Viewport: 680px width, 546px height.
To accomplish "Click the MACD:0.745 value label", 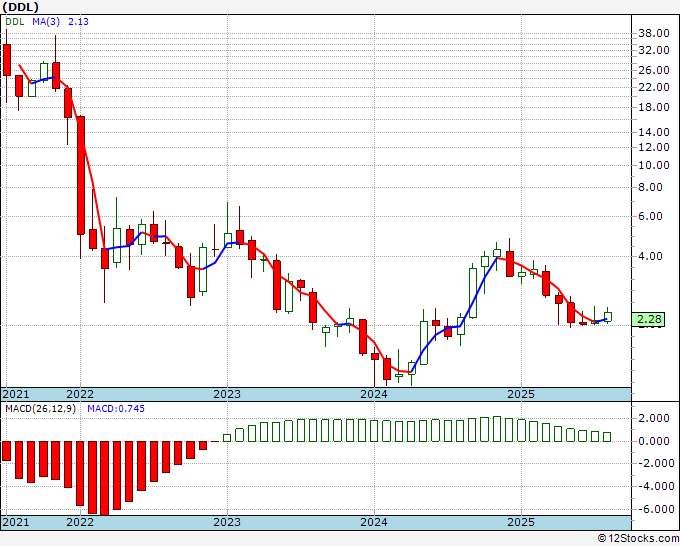I will 116,409.
